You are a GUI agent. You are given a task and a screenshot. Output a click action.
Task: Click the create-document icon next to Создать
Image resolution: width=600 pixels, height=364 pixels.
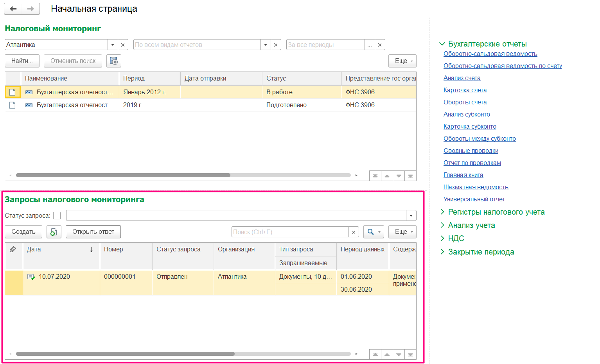tap(54, 231)
